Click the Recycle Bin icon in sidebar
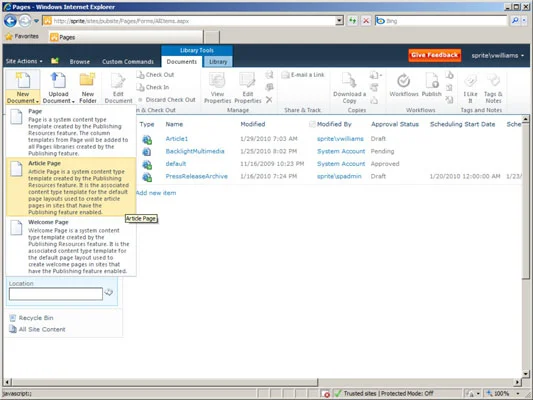The height and width of the screenshot is (400, 533). 13,318
